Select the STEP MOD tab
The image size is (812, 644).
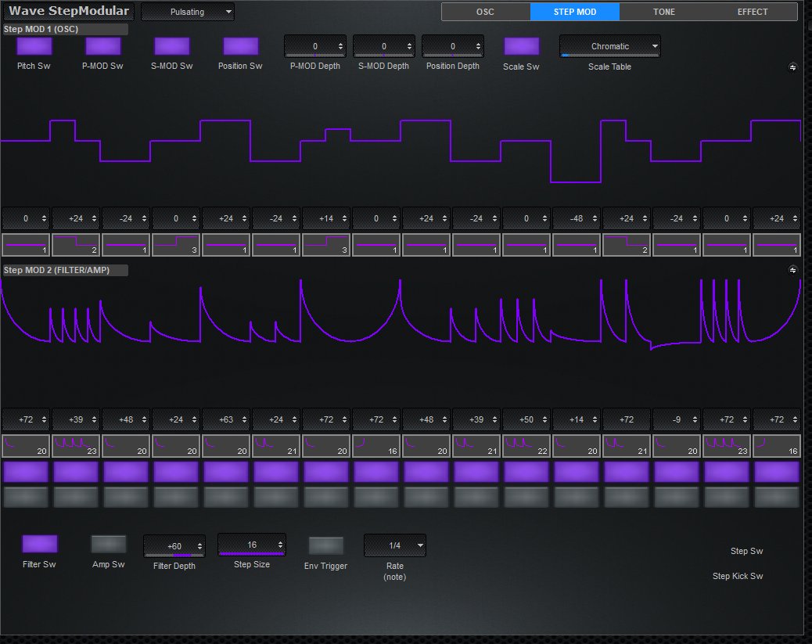575,12
